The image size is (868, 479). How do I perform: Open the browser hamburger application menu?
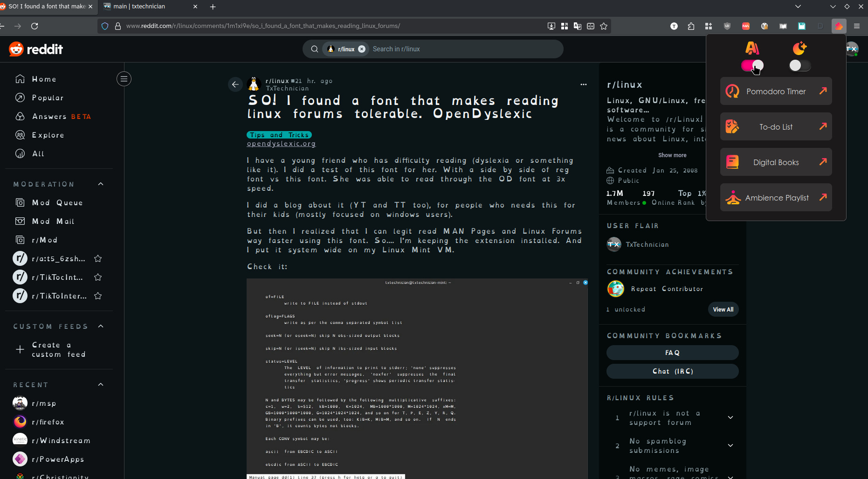857,26
